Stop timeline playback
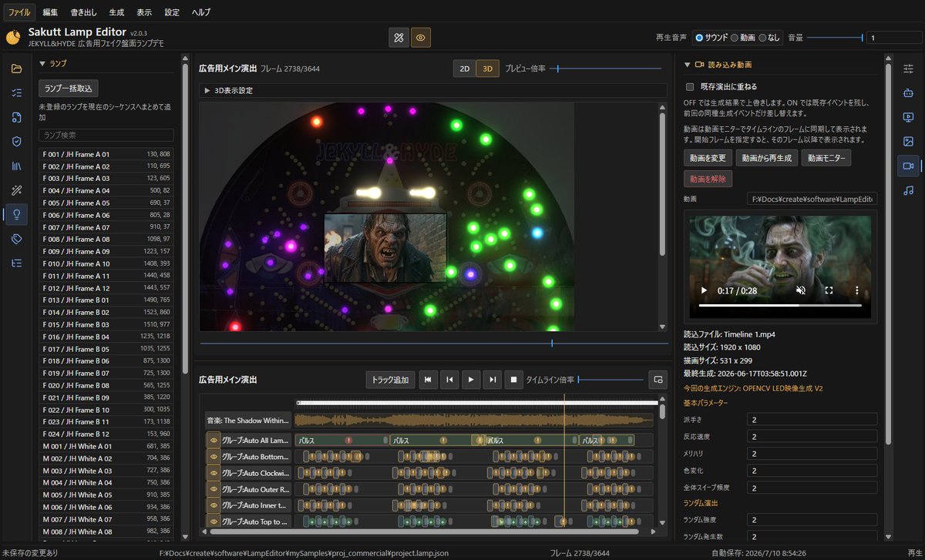Viewport: 925px width, 560px height. 514,380
